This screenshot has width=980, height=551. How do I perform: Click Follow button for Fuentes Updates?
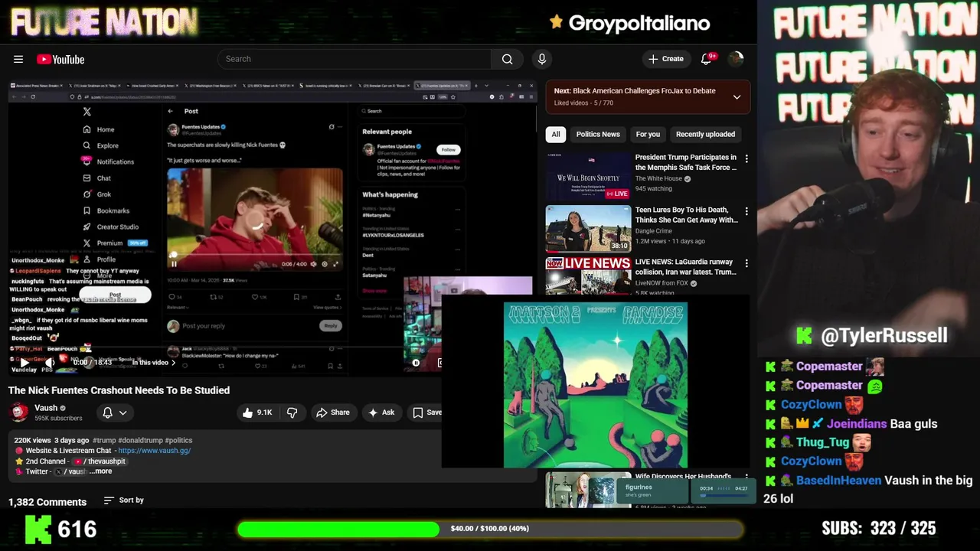[x=448, y=149]
